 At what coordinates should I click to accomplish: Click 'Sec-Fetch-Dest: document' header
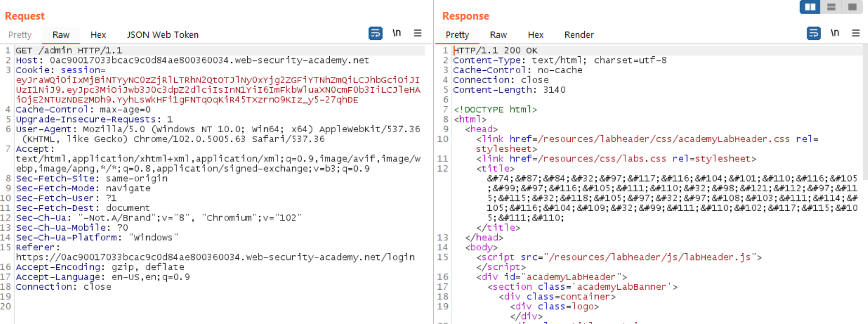(x=83, y=208)
